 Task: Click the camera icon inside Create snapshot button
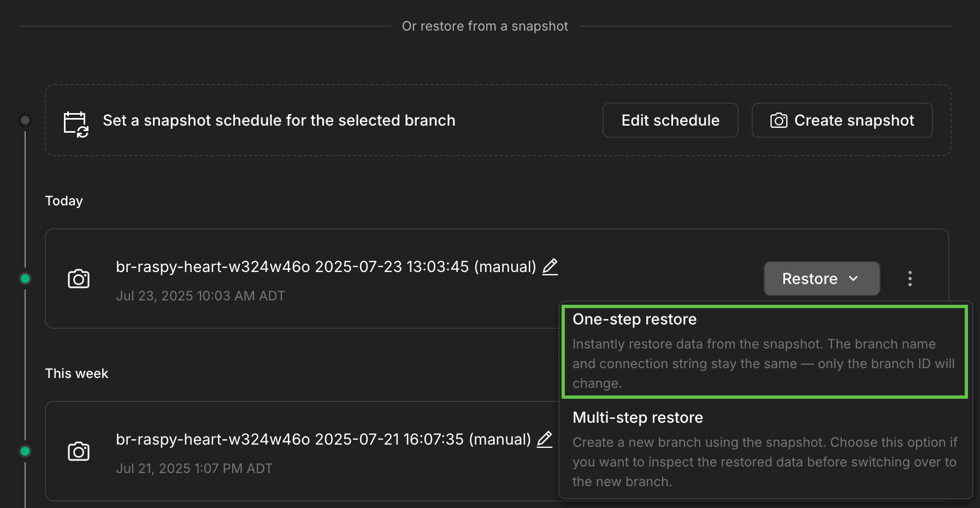pos(780,120)
